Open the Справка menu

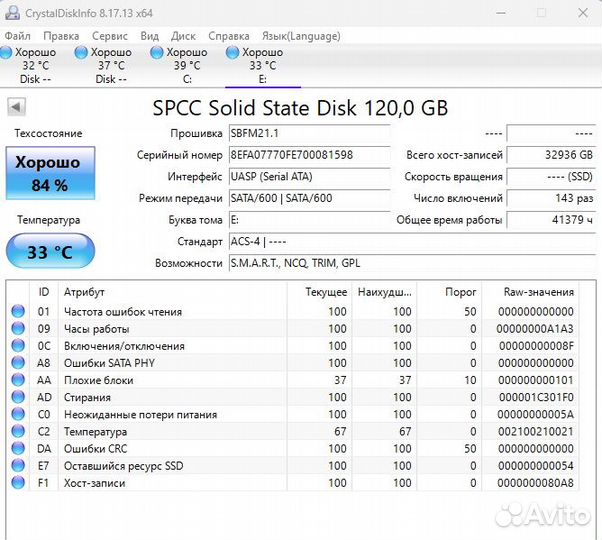tap(228, 36)
